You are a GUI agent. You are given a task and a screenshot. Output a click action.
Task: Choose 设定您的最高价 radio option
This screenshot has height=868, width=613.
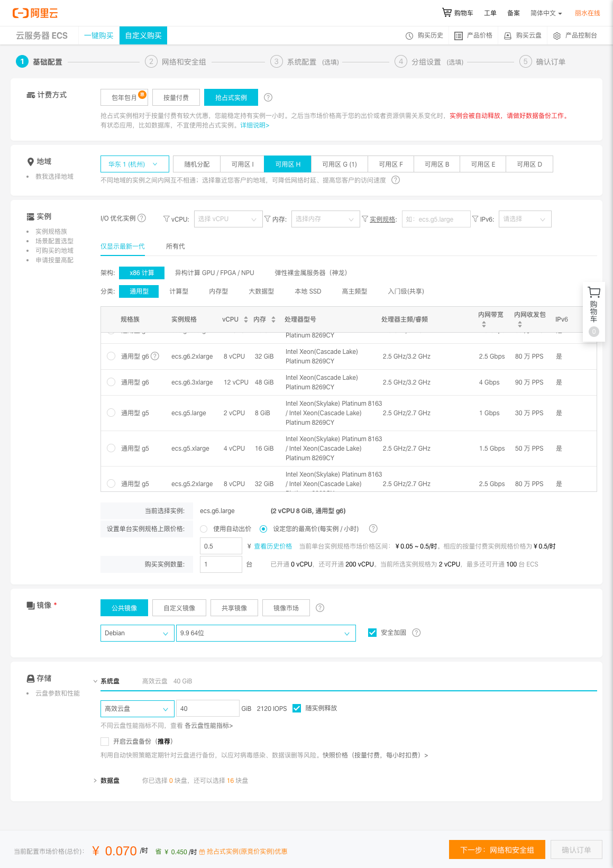[263, 529]
